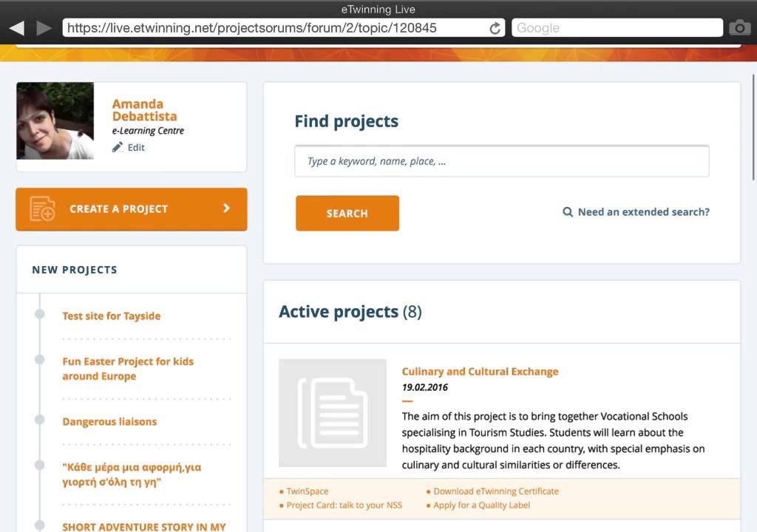Click the timeline dot beside Test site for Tayside
The image size is (757, 532).
(40, 314)
